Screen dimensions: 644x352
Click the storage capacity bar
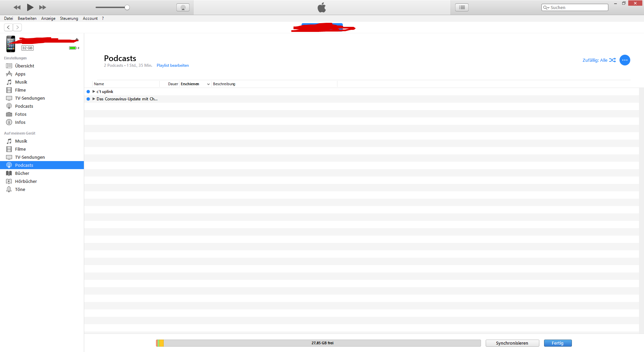[x=318, y=343]
